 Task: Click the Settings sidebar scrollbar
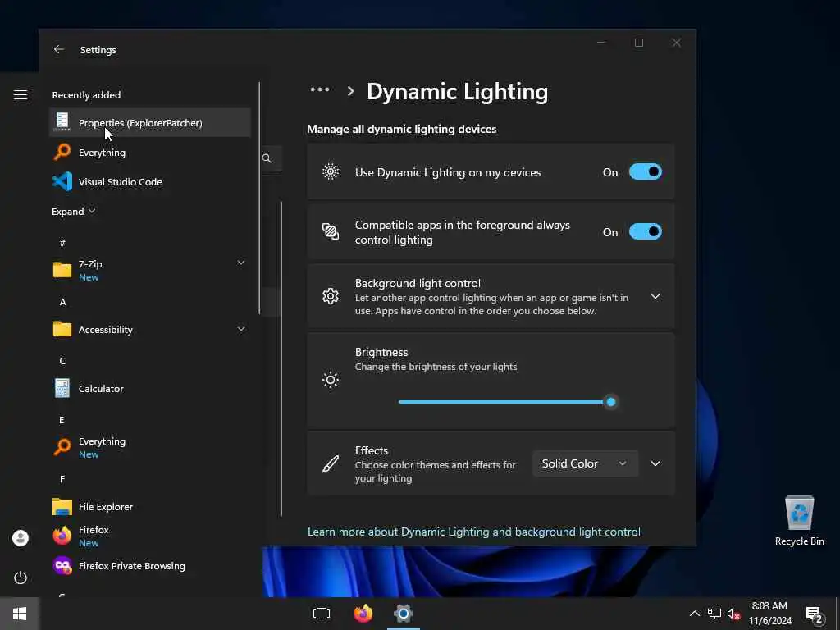(x=281, y=359)
